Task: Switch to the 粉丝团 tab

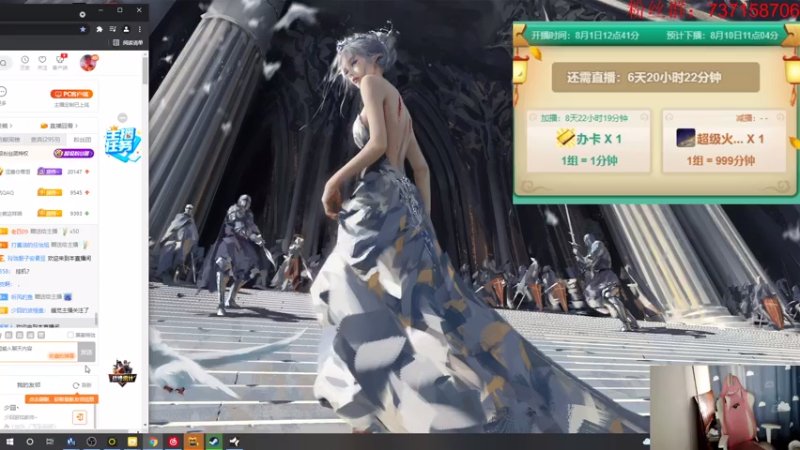Action: point(82,139)
